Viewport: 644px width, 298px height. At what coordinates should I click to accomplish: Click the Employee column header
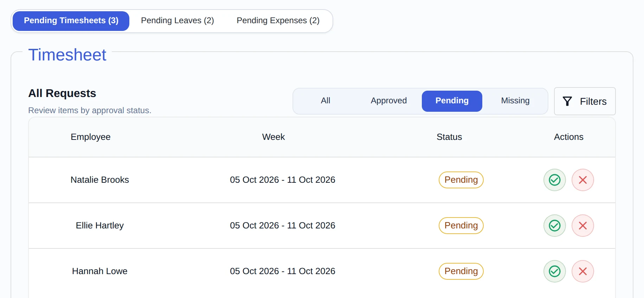91,137
